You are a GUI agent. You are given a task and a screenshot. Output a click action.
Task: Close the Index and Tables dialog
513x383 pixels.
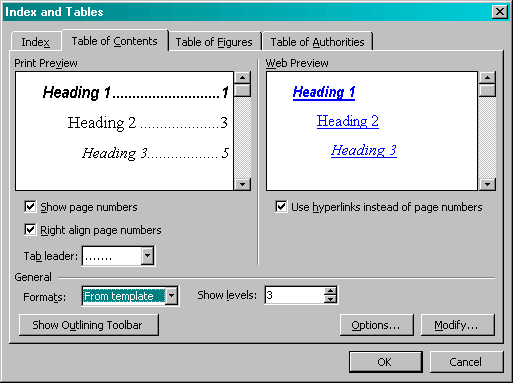coord(500,12)
